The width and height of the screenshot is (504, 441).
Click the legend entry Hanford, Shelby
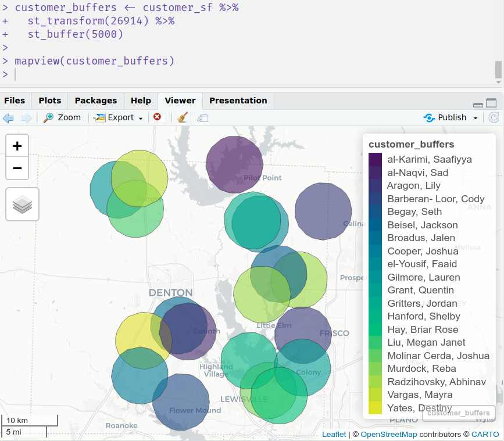(x=424, y=317)
